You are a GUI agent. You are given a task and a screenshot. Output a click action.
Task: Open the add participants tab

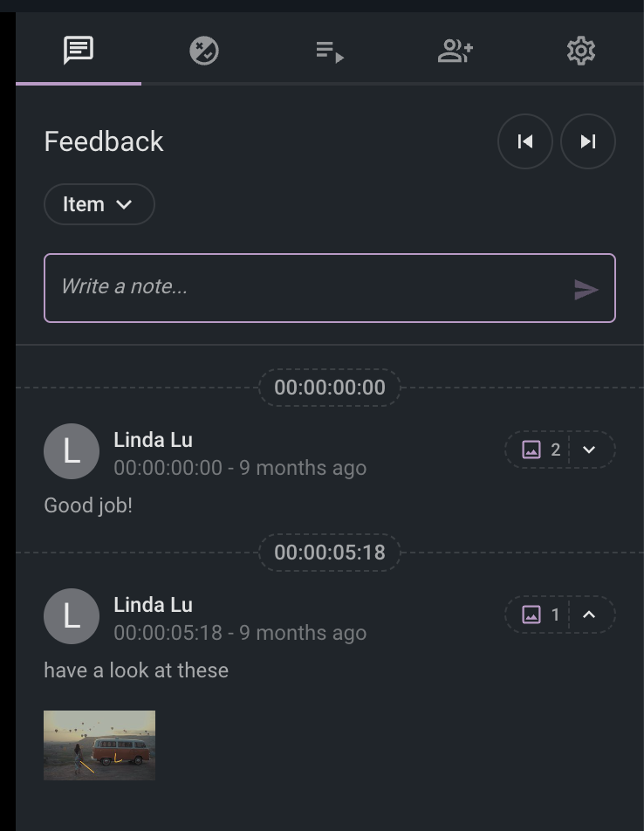(456, 51)
